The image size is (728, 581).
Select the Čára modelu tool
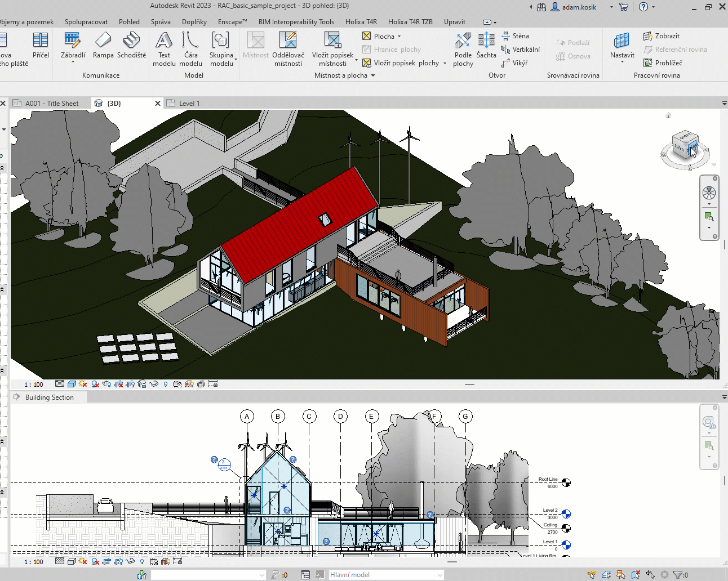[190, 49]
